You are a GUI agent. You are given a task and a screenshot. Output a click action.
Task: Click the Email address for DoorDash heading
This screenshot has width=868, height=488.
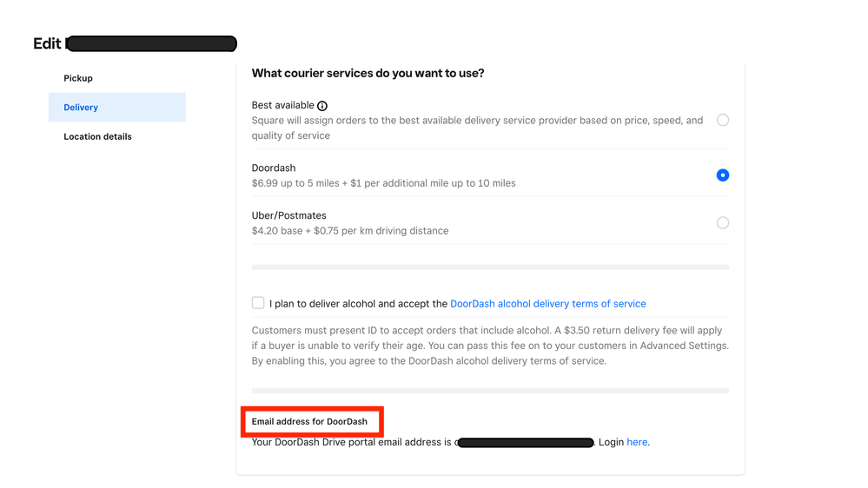(x=309, y=422)
